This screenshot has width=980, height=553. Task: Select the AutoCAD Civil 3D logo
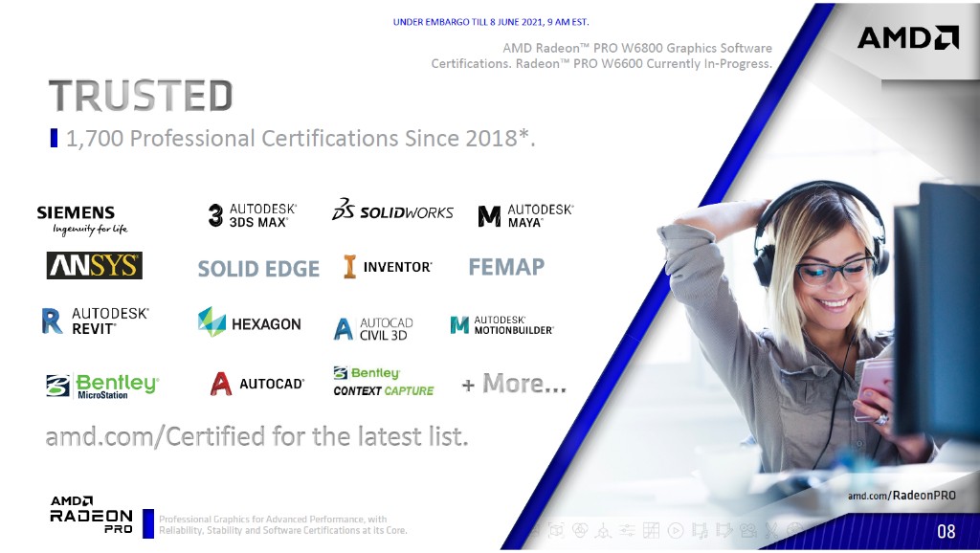click(374, 329)
